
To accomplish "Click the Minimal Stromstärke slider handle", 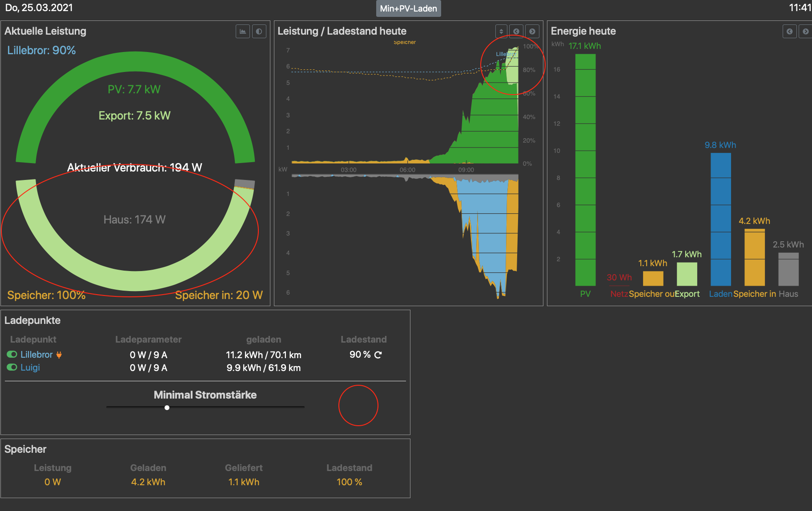I will [x=167, y=407].
